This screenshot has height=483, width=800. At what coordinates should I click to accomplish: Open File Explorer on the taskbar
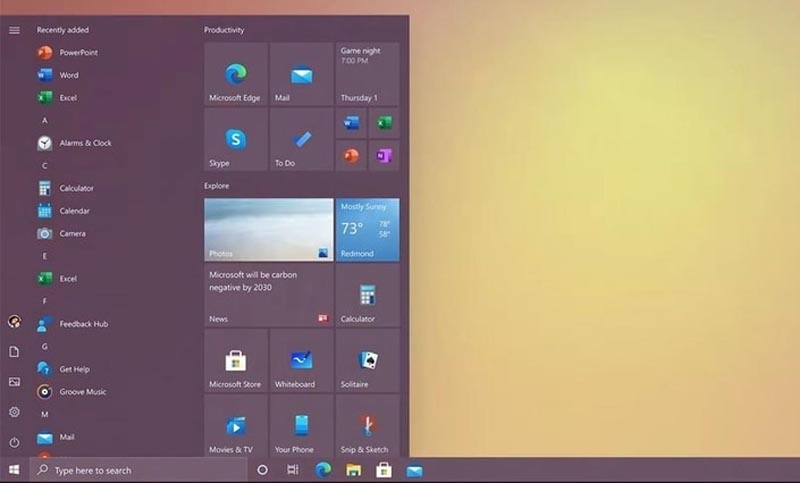click(354, 470)
